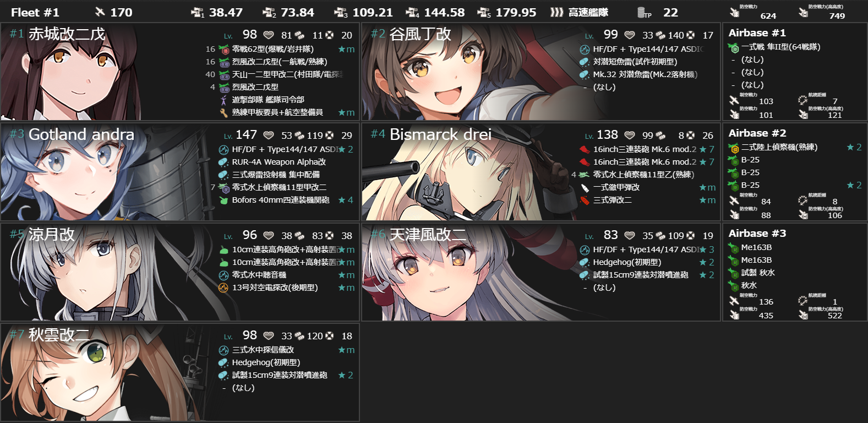Screen dimensions: 868x423
Task: Click the air defense icon beside 624
Action: tap(734, 12)
